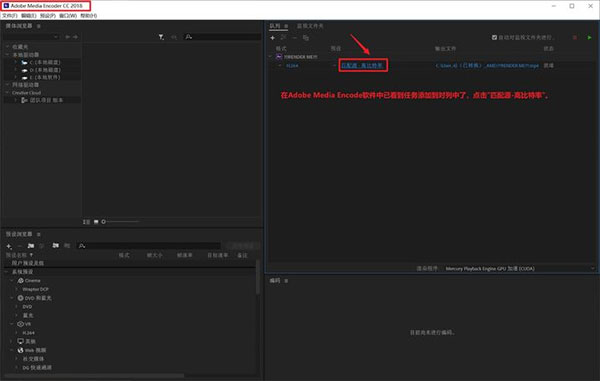Click the search field in media browser
This screenshot has width=600, height=381.
click(x=223, y=37)
